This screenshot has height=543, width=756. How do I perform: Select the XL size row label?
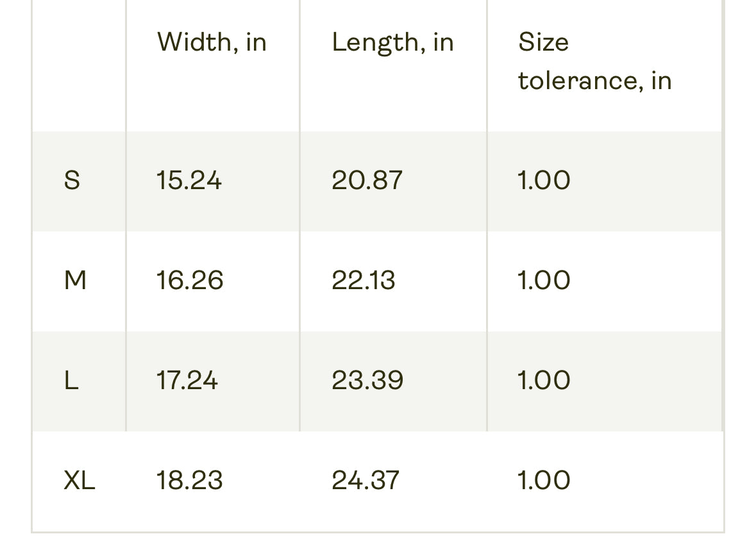[80, 481]
